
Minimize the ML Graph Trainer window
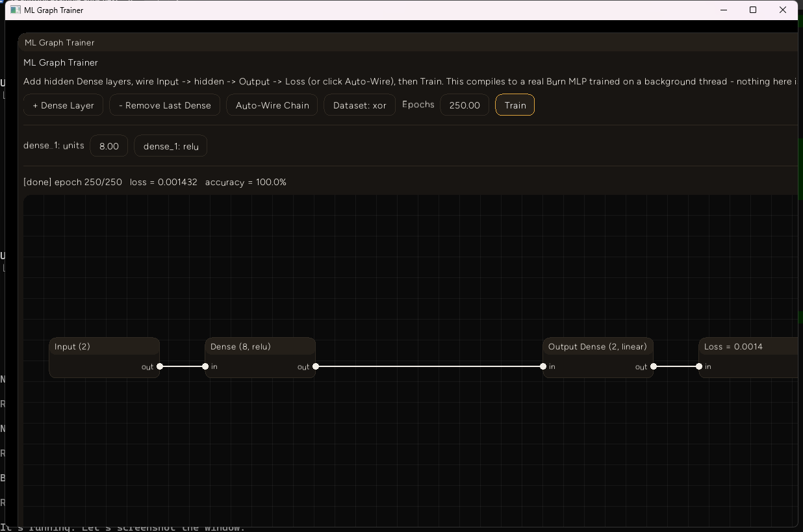pos(724,10)
